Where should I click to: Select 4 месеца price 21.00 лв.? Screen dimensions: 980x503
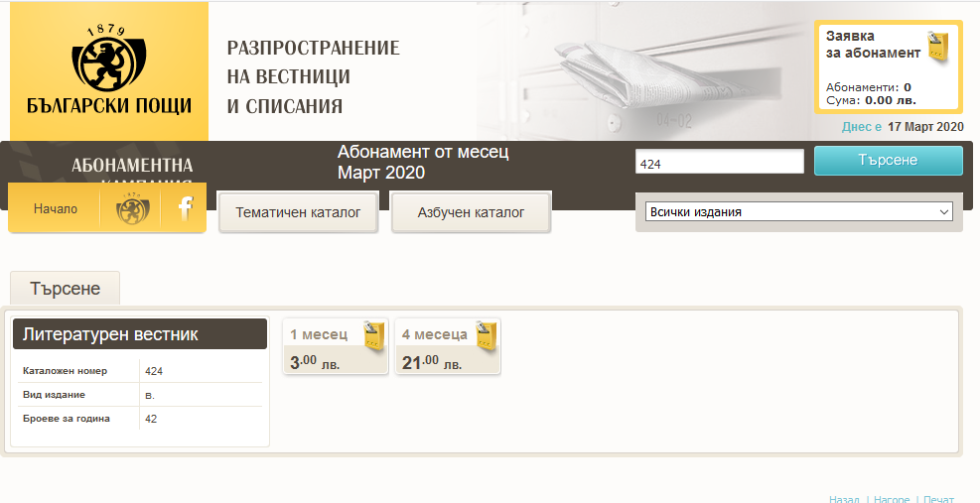pyautogui.click(x=432, y=362)
